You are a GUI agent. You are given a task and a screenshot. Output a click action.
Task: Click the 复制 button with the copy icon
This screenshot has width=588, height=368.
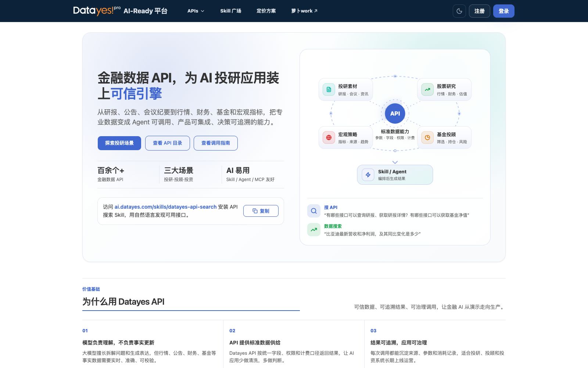click(x=261, y=211)
